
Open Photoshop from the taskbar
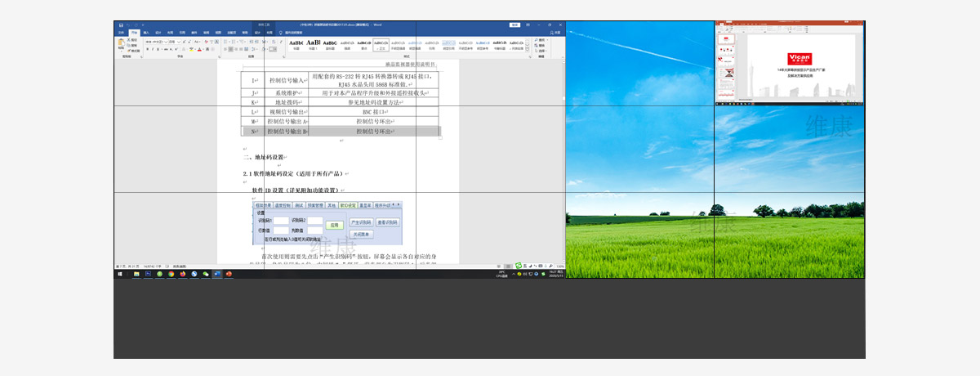pos(148,274)
